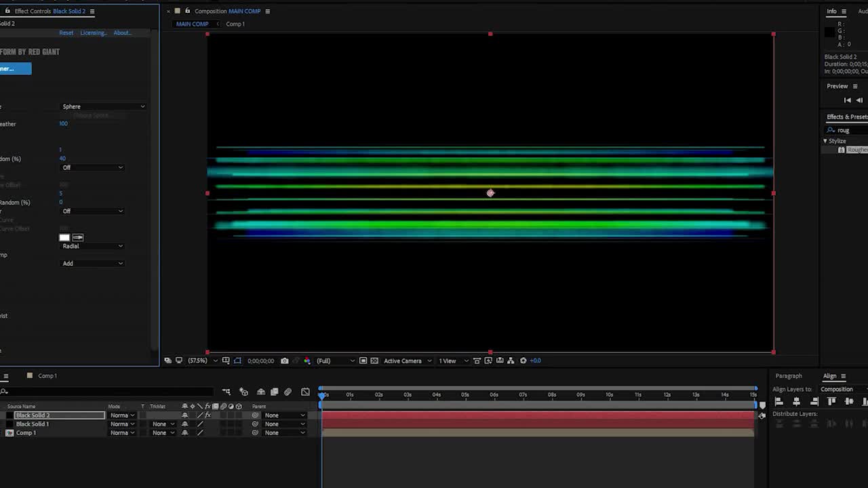Click the playhead current time indicator
The width and height of the screenshot is (868, 488).
322,396
